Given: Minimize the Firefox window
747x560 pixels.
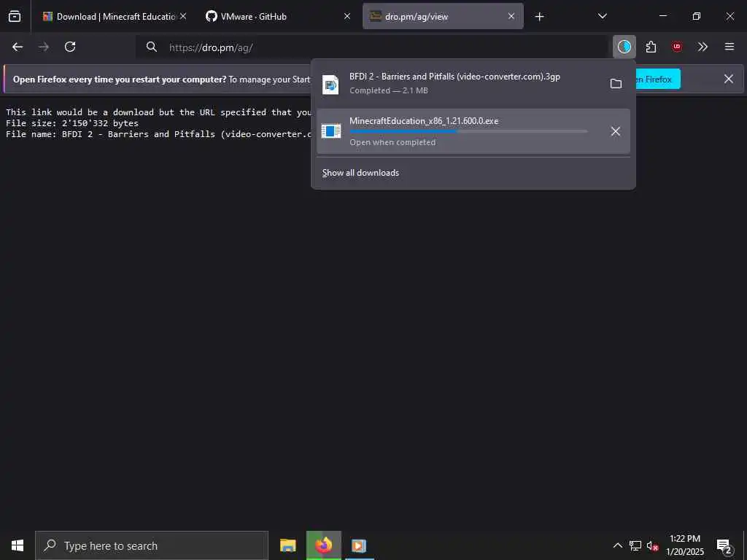Looking at the screenshot, I should [x=662, y=16].
